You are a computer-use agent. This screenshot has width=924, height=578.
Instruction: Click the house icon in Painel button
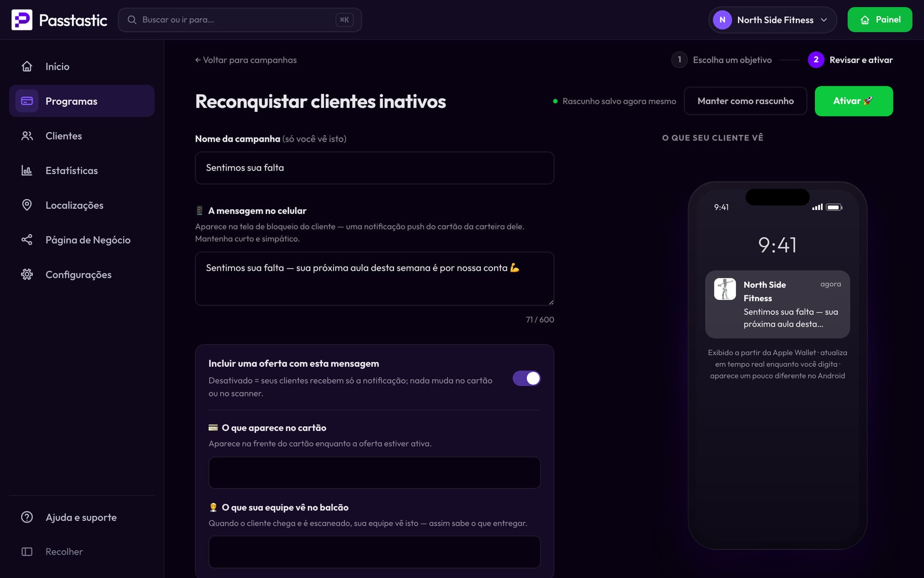click(865, 20)
